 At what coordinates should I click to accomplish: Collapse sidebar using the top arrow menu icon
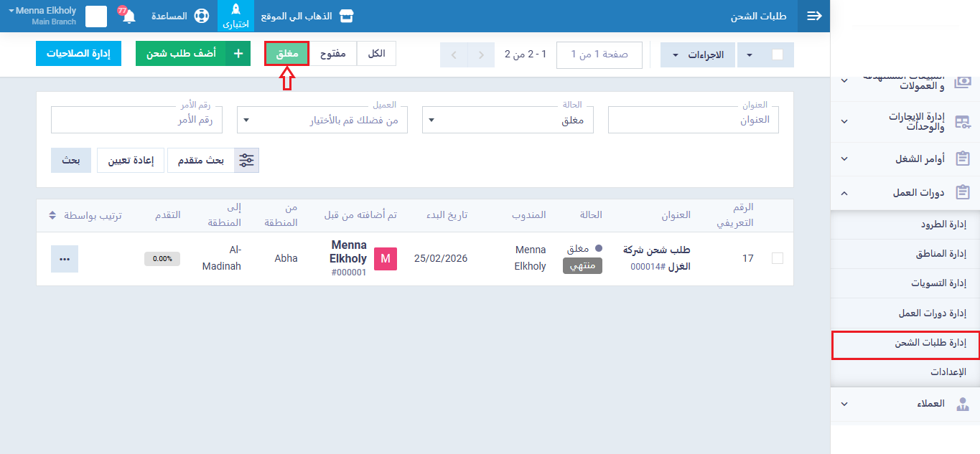pos(814,16)
